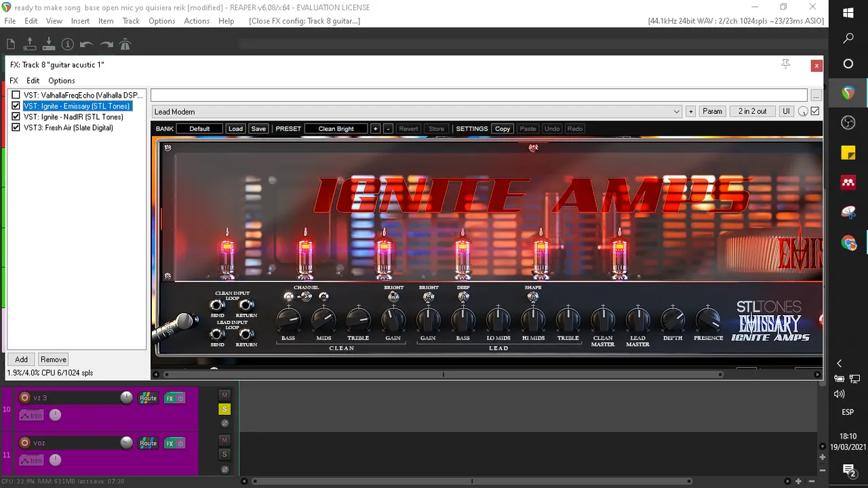Open Route for track voz
The width and height of the screenshot is (868, 488).
click(149, 443)
